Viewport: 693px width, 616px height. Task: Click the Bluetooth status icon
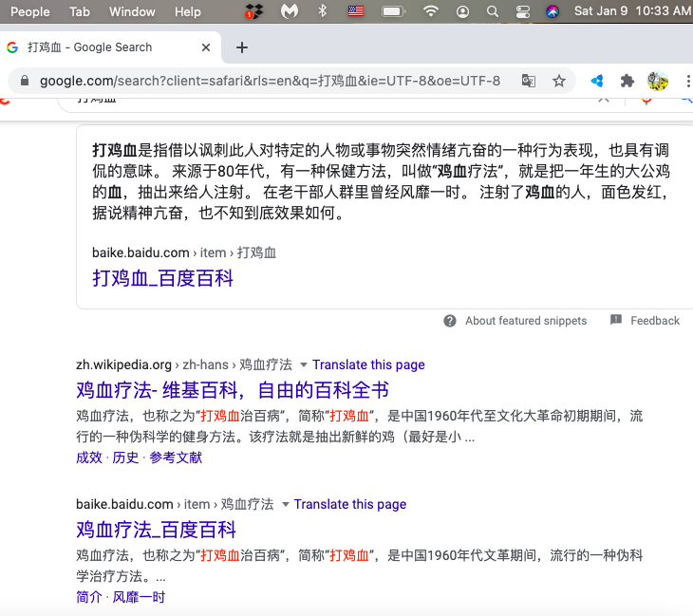322,11
